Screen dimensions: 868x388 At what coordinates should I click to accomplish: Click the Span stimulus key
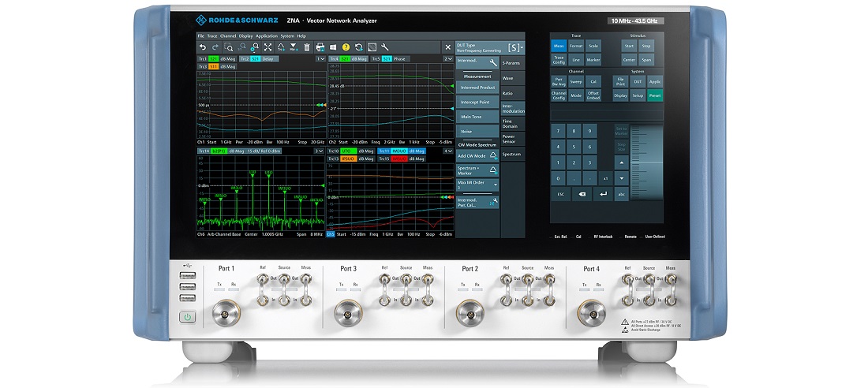tap(645, 60)
